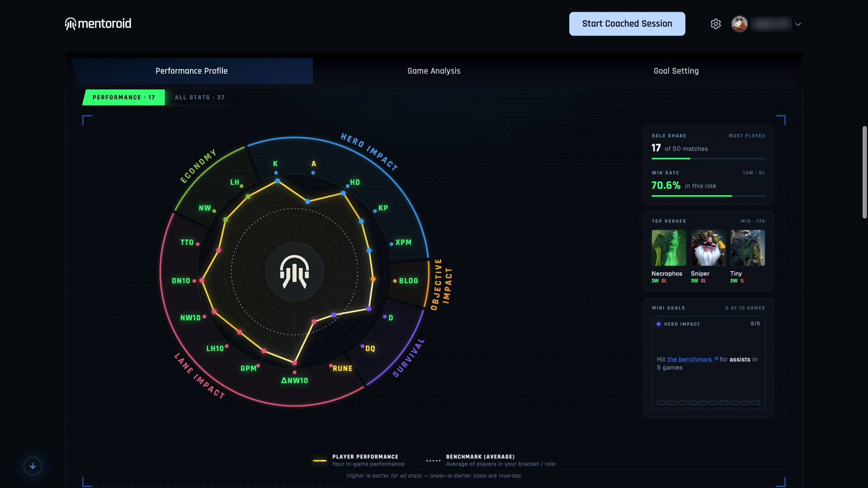Viewport: 868px width, 488px height.
Task: Open the Goal Setting tab
Action: pos(676,71)
